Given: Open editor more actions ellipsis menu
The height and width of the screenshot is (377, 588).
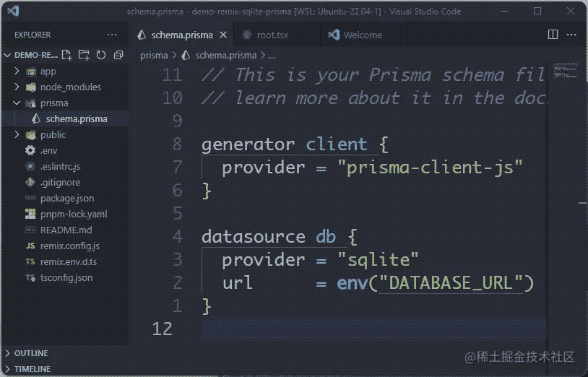Looking at the screenshot, I should point(571,35).
